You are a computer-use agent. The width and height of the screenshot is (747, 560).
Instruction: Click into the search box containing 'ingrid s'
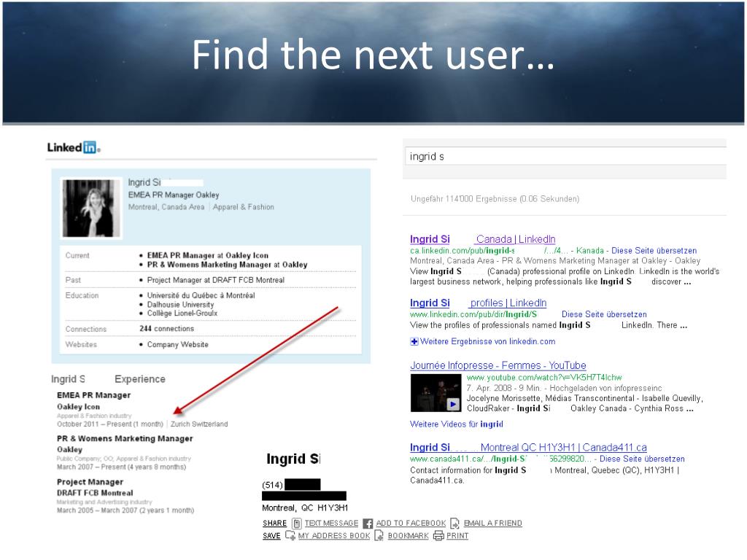pos(566,156)
